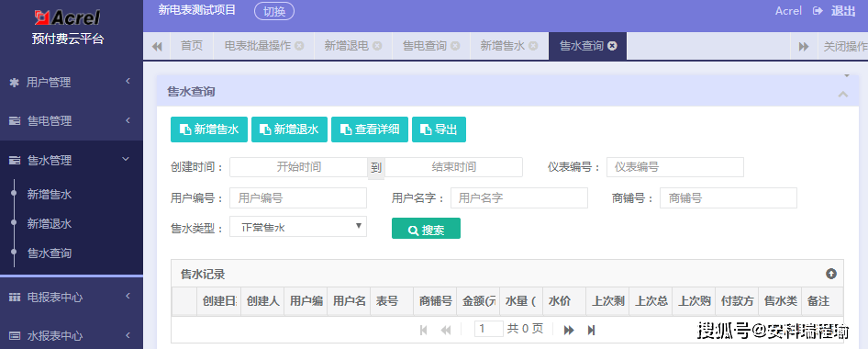Click the 表号 column header
This screenshot has height=349, width=868.
point(392,301)
